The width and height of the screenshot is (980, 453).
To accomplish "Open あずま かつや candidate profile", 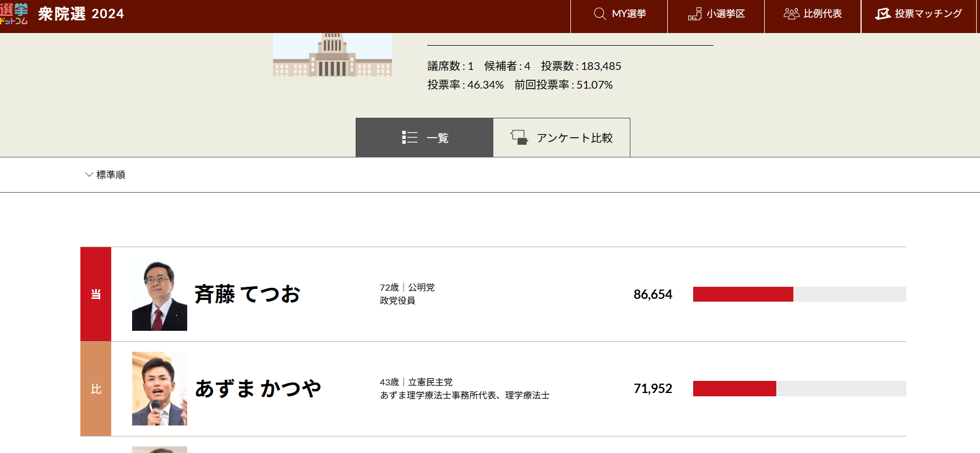I will pos(258,389).
